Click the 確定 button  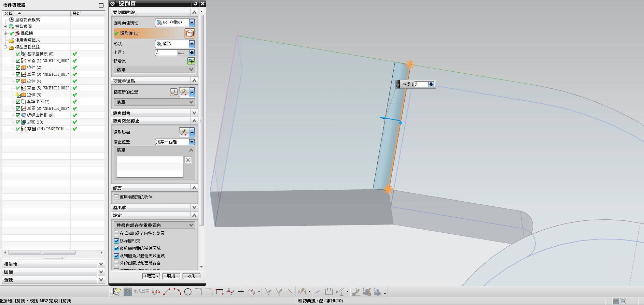click(x=151, y=276)
